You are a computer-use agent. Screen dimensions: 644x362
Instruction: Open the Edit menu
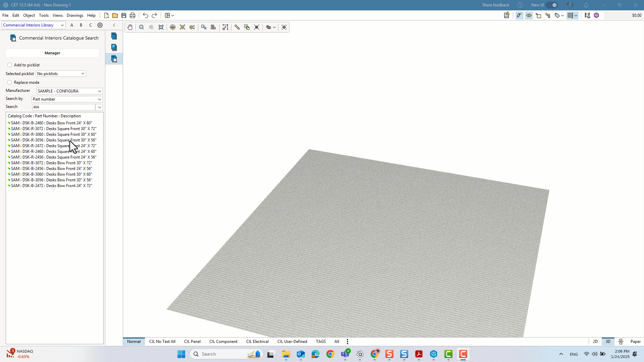tap(16, 15)
